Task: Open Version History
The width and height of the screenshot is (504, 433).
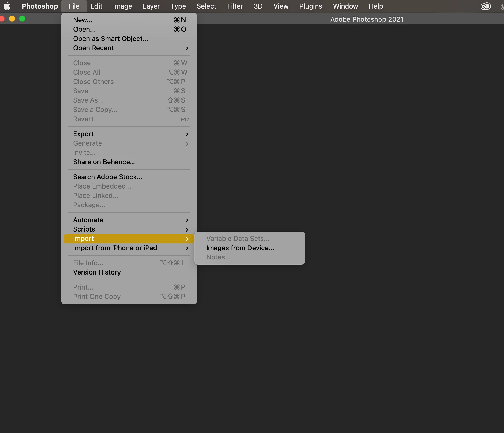Action: click(x=97, y=272)
